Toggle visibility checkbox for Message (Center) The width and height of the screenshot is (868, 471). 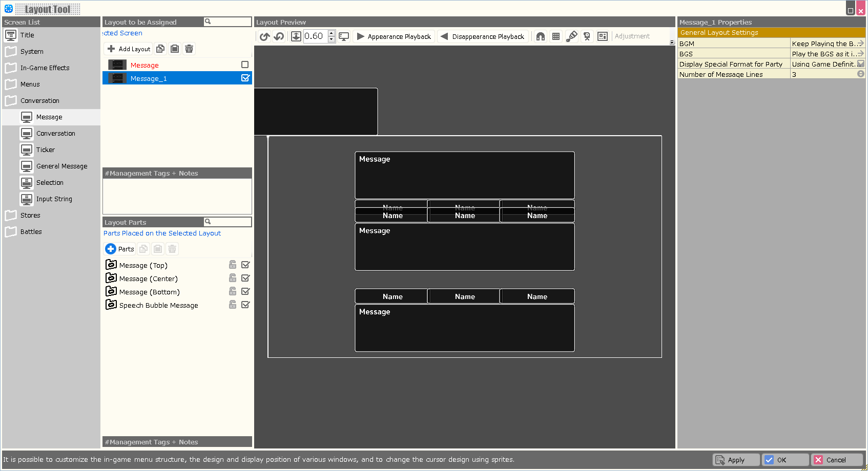coord(245,278)
